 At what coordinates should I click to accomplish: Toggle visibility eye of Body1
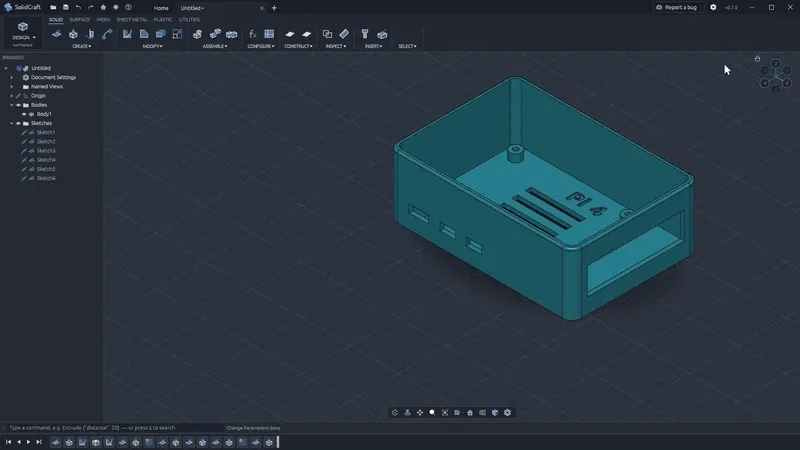(24, 114)
